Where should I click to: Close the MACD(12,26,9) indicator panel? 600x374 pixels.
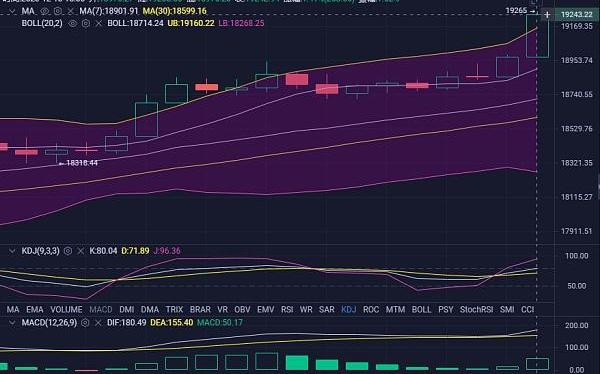pyautogui.click(x=98, y=323)
